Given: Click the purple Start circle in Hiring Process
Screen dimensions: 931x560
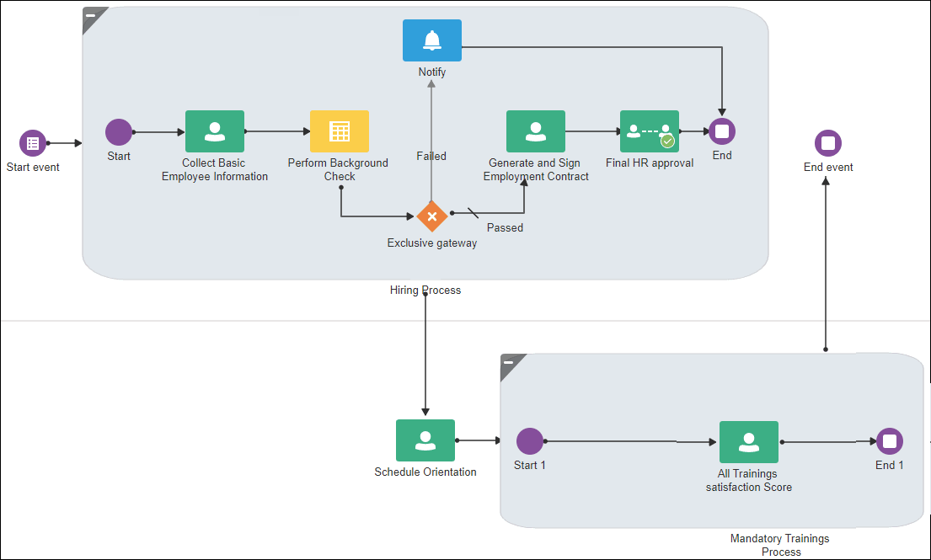Looking at the screenshot, I should [119, 131].
